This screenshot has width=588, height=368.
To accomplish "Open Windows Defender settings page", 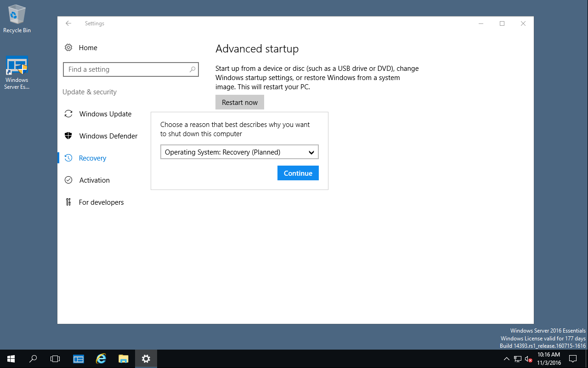I will (x=108, y=136).
